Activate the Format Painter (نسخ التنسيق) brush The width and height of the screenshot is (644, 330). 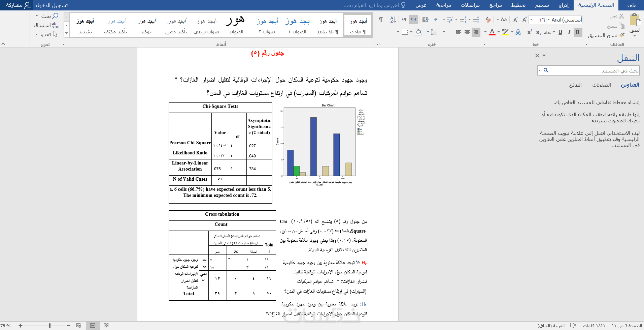(x=622, y=35)
